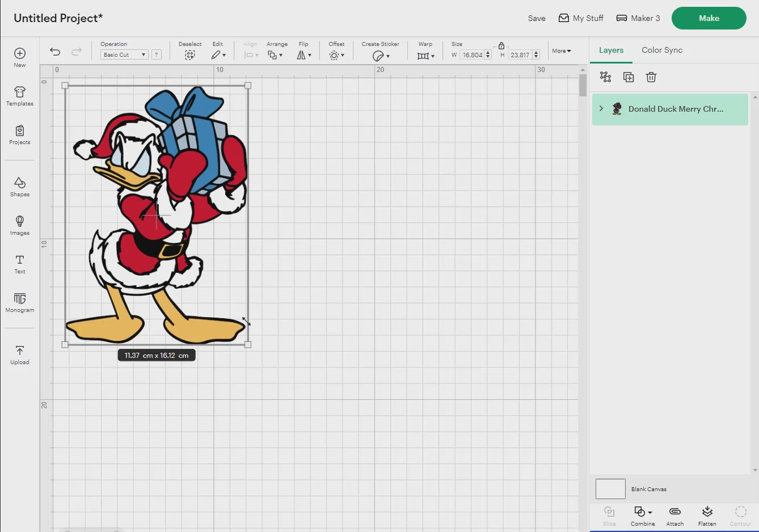Open the Offset tool

click(x=336, y=55)
